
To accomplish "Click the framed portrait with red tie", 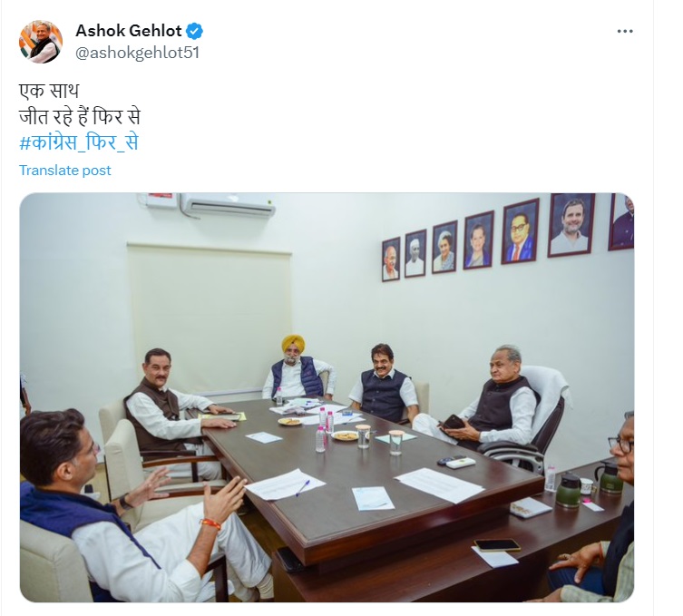I will click(x=520, y=231).
